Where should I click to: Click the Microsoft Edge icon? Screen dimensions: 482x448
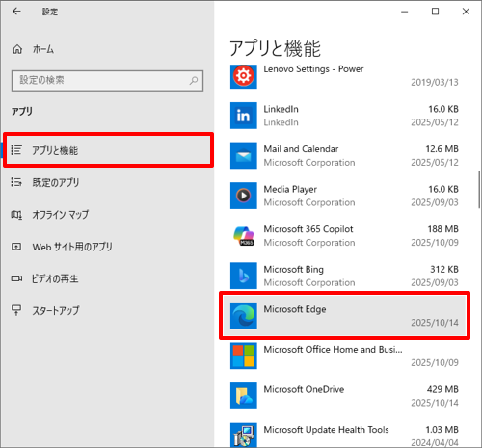click(244, 316)
